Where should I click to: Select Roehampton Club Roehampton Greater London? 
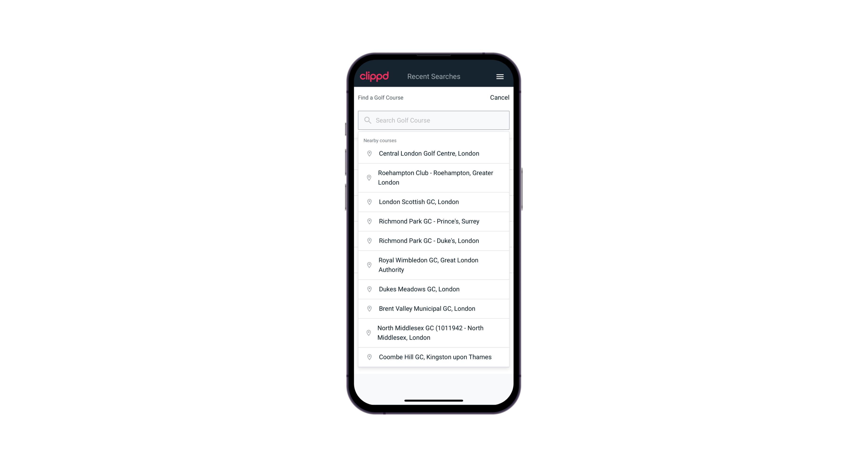point(434,178)
